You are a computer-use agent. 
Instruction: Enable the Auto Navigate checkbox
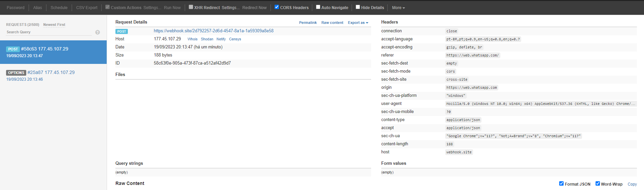pos(318,7)
